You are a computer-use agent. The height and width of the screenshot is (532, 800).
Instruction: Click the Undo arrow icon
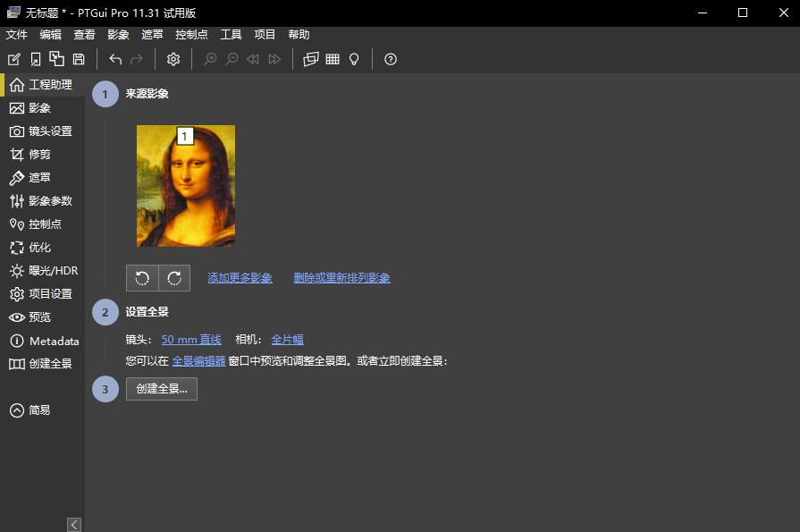pos(115,59)
